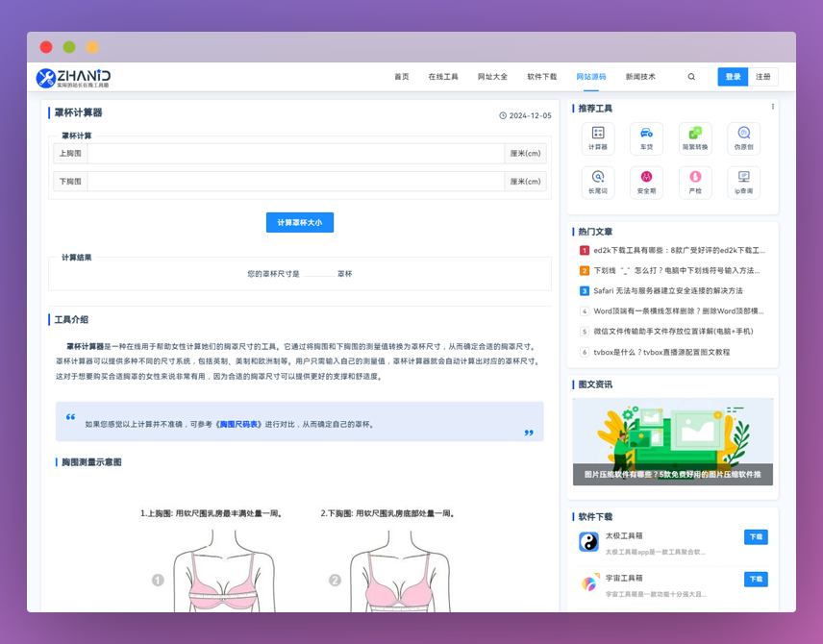The width and height of the screenshot is (823, 644).
Task: Click the 宇宙工具箱 app icon
Action: pos(589,583)
